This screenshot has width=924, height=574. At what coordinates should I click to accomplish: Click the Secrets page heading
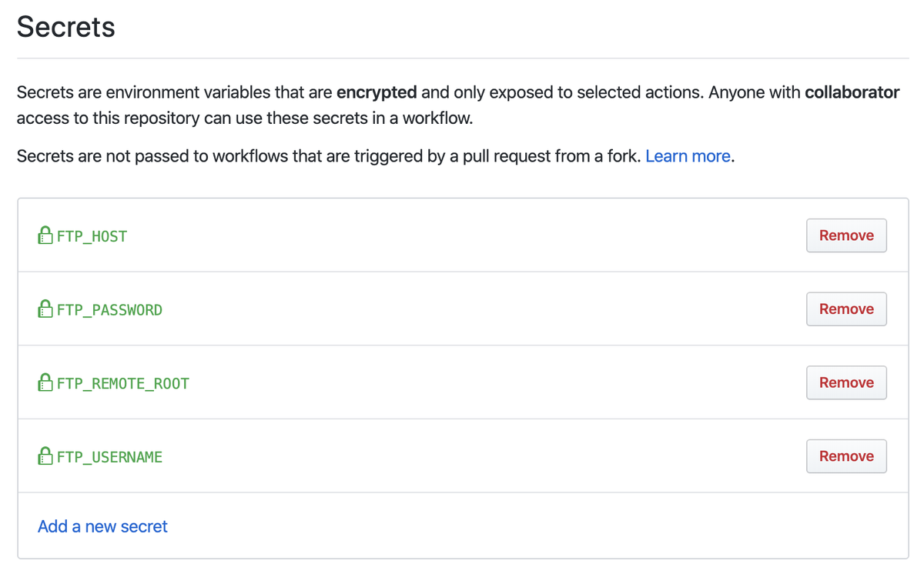pyautogui.click(x=66, y=27)
